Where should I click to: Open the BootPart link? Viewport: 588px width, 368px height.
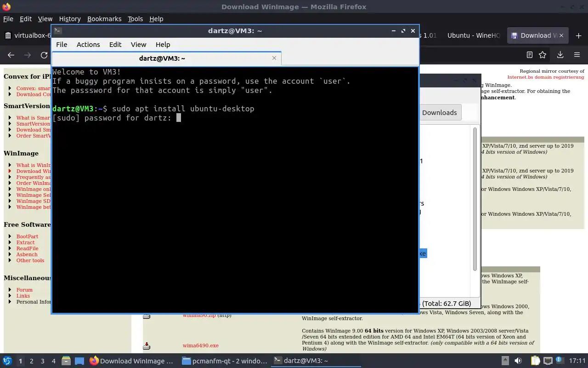coord(27,236)
